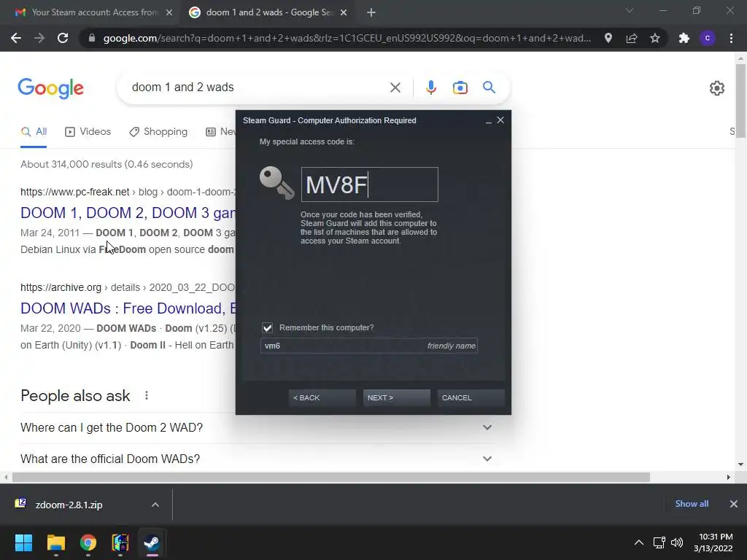Cancel the Steam Guard dialog
This screenshot has width=747, height=560.
tap(471, 397)
